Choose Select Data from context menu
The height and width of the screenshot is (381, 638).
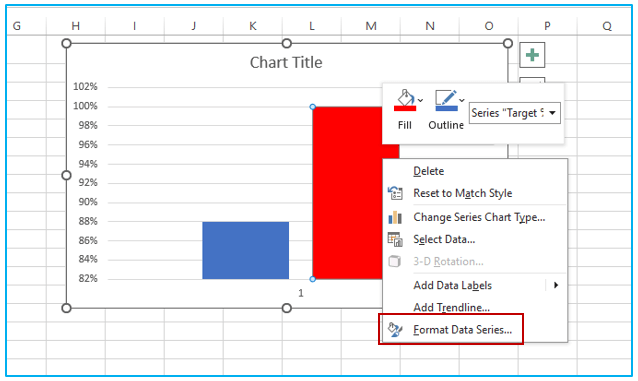point(444,239)
